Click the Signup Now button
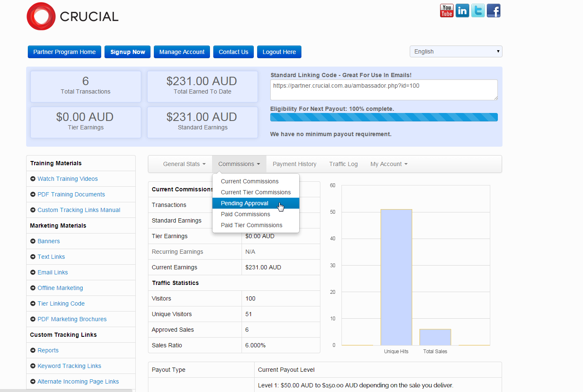The image size is (583, 392). point(127,52)
